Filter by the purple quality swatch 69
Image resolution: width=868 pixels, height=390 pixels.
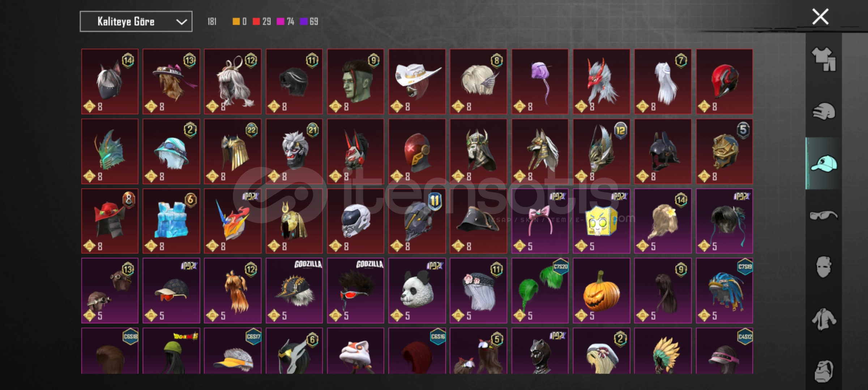pos(309,22)
